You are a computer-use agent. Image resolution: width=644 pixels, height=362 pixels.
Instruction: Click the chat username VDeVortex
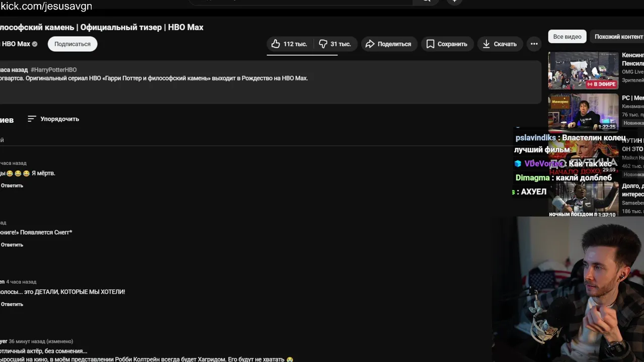(x=544, y=164)
